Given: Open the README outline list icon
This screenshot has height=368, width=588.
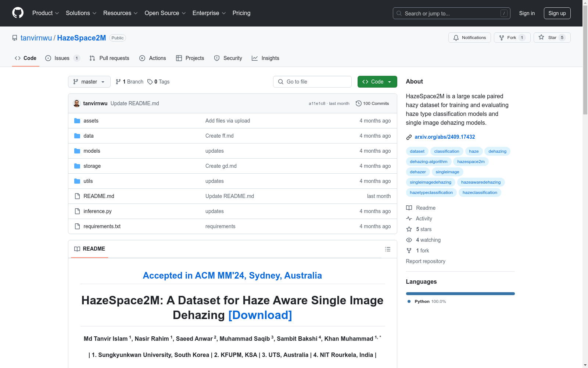Looking at the screenshot, I should [x=388, y=249].
